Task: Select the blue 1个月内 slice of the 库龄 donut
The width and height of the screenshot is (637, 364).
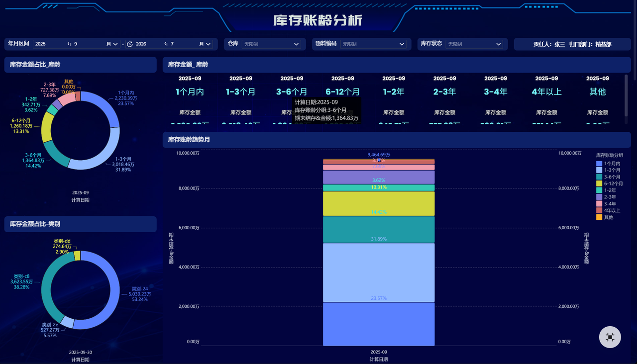Action: coord(106,106)
